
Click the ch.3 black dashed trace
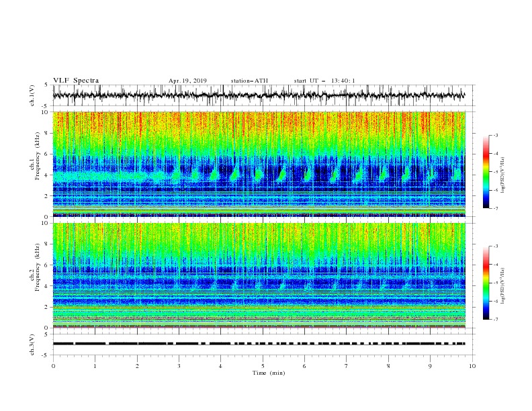click(x=259, y=344)
